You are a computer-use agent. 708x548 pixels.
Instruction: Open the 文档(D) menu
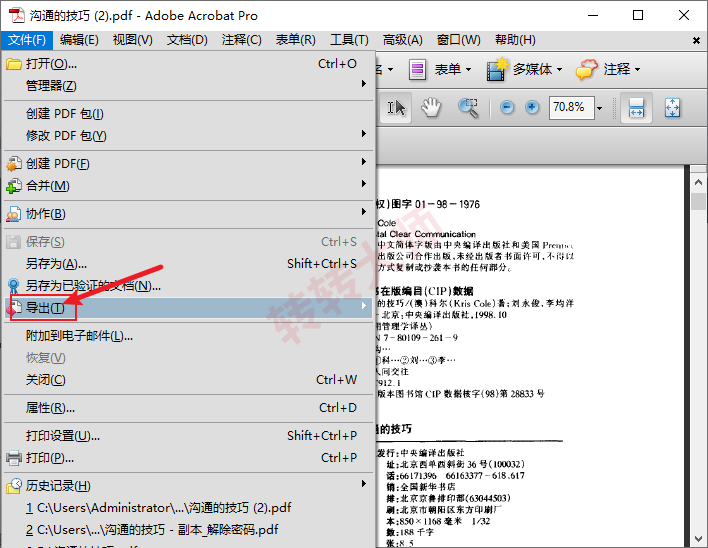tap(187, 40)
